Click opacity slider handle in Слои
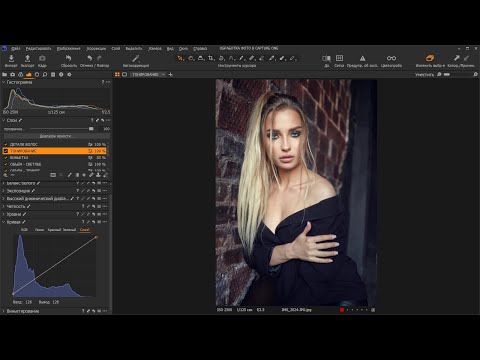This screenshot has height=360, width=480. click(x=91, y=129)
